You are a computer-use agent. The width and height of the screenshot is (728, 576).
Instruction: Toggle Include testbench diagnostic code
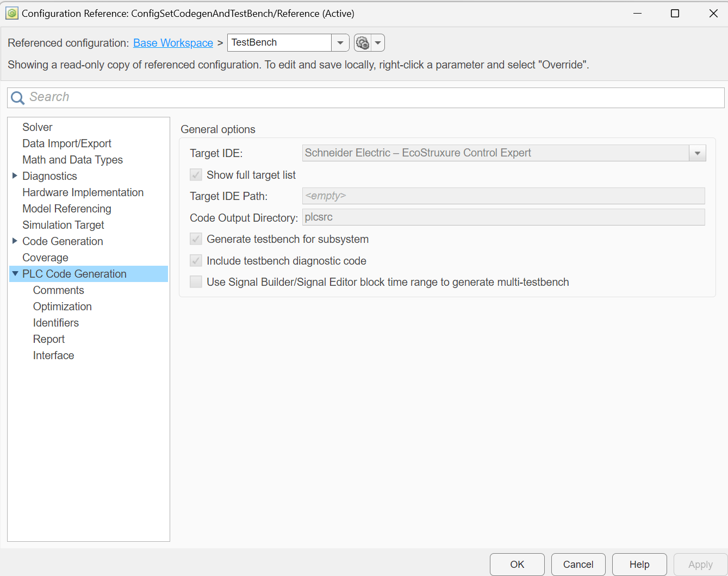[x=196, y=260]
